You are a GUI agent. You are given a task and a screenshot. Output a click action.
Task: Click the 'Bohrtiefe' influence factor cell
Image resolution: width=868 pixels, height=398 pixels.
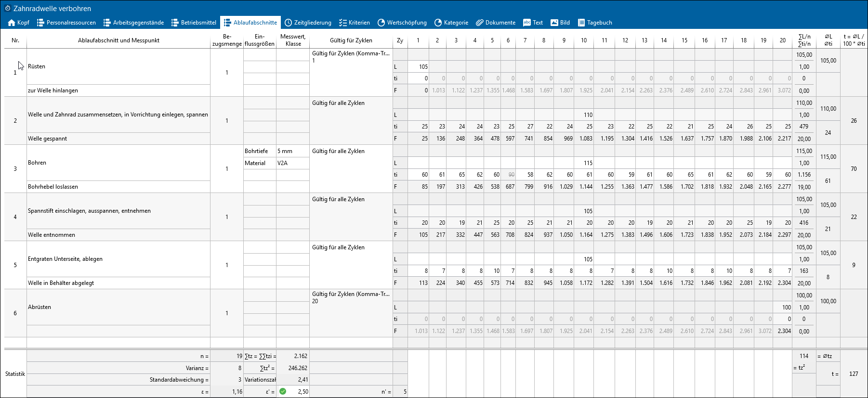point(260,151)
